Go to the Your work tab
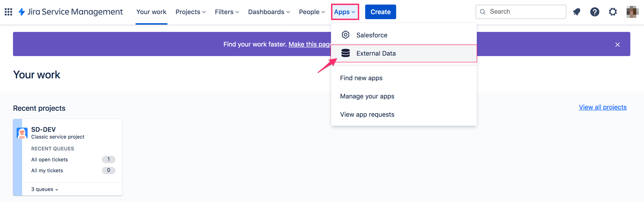The image size is (644, 214). 151,12
